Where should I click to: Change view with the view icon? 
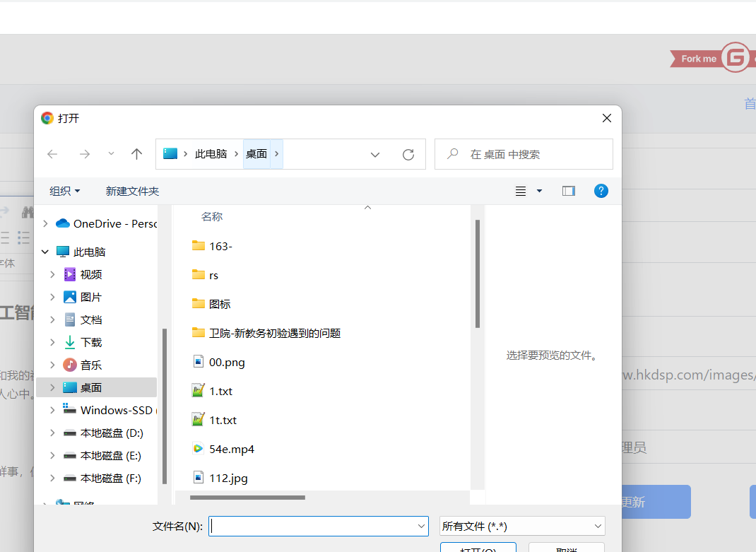521,191
